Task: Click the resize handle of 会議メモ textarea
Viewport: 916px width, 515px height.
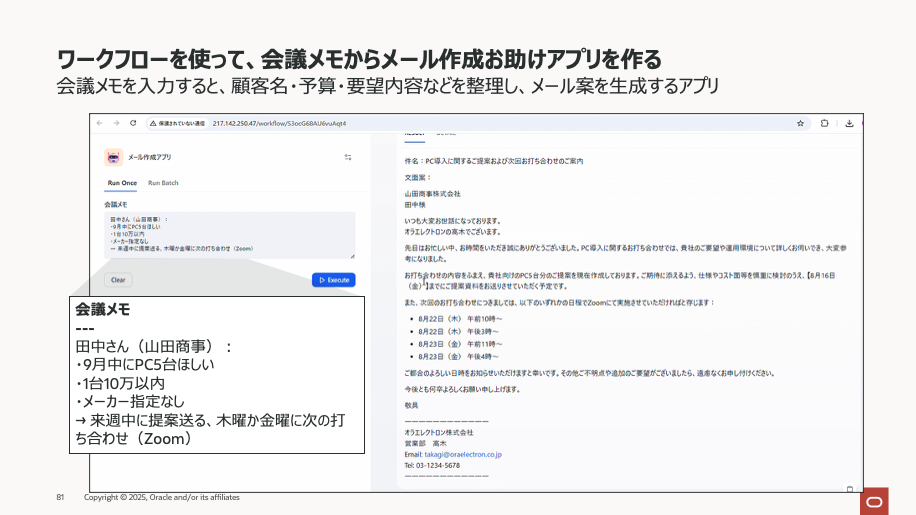Action: click(x=352, y=255)
